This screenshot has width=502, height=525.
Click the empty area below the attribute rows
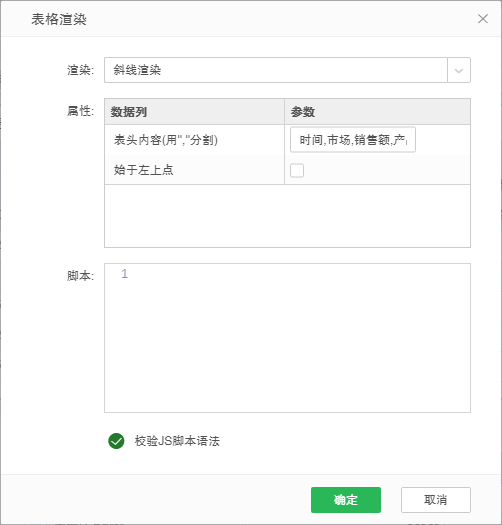tap(287, 216)
